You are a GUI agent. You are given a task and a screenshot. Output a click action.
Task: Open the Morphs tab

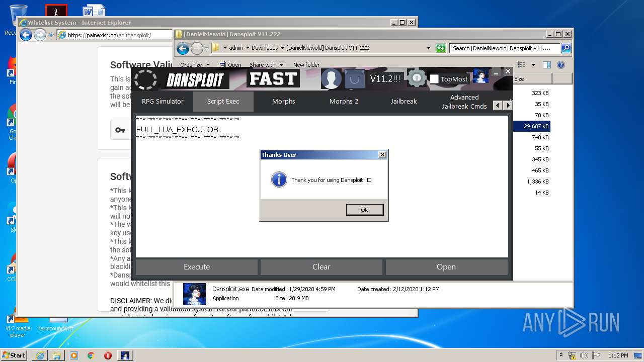(284, 101)
